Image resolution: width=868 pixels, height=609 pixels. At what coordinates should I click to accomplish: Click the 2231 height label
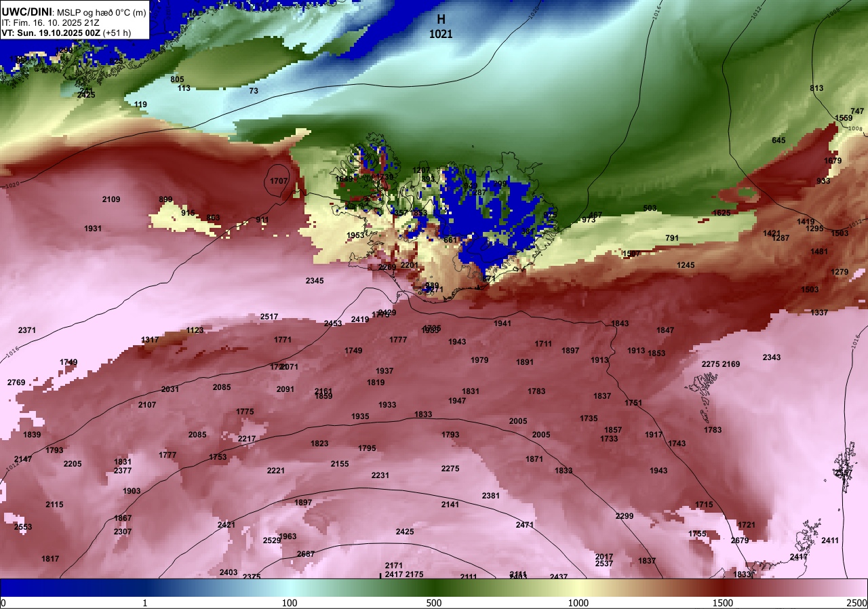(x=380, y=475)
